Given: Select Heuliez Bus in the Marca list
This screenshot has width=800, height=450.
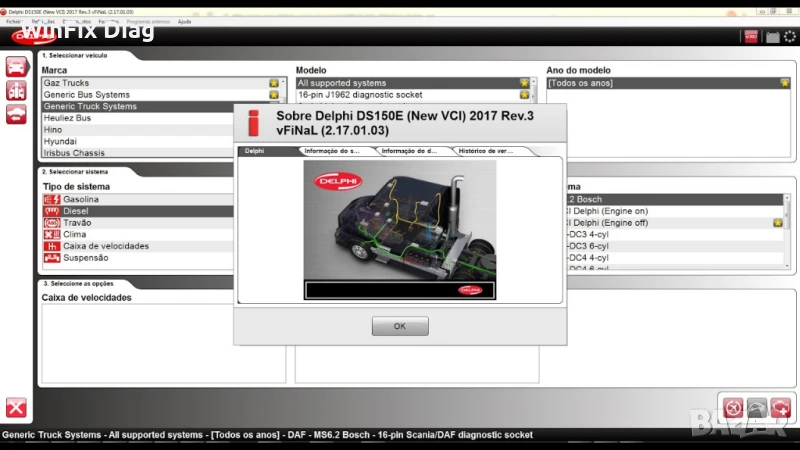Looking at the screenshot, I should pyautogui.click(x=67, y=118).
